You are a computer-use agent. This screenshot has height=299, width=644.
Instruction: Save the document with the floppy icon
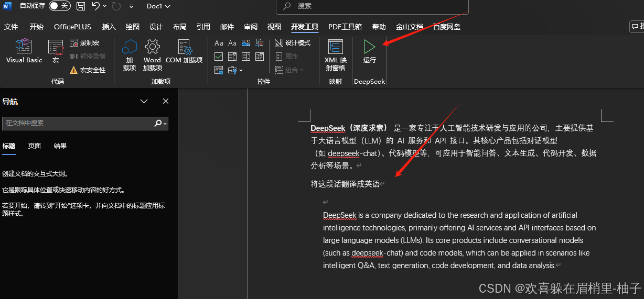click(81, 6)
